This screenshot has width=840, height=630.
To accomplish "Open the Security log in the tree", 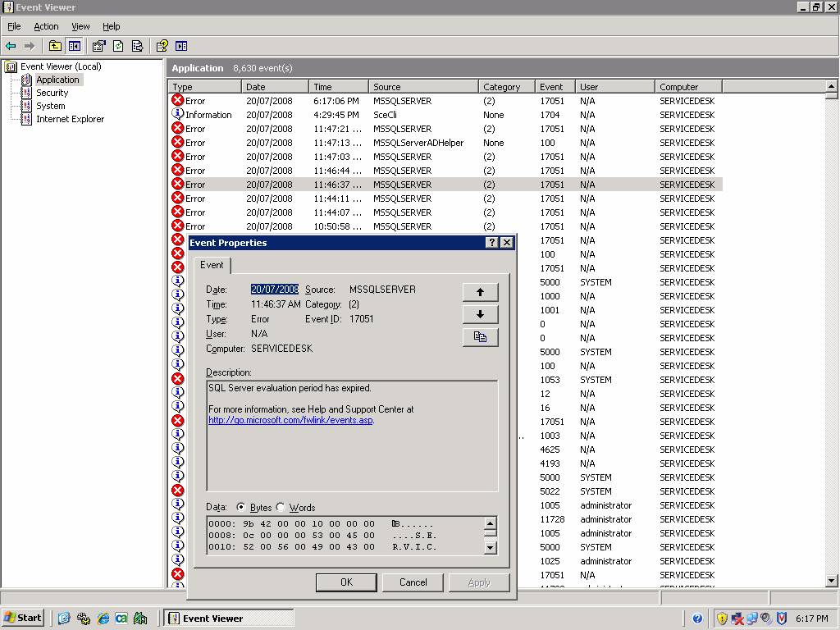I will (x=52, y=93).
